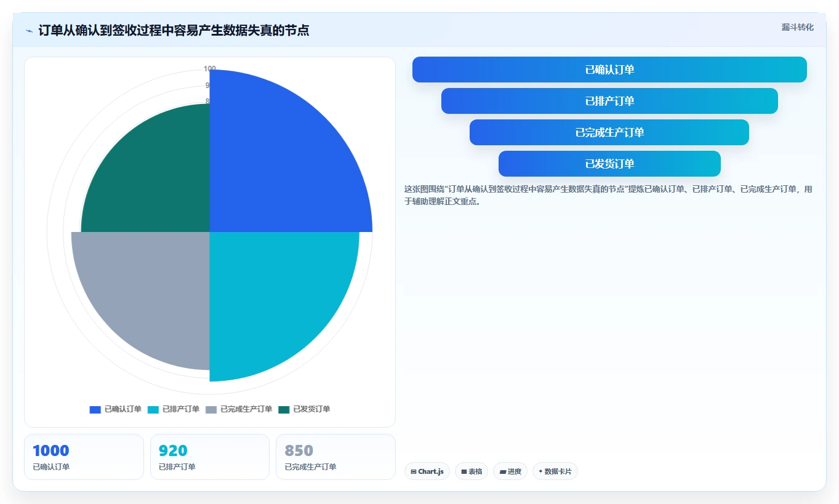Click the chart title heading text
Image resolution: width=839 pixels, height=504 pixels.
tap(174, 30)
